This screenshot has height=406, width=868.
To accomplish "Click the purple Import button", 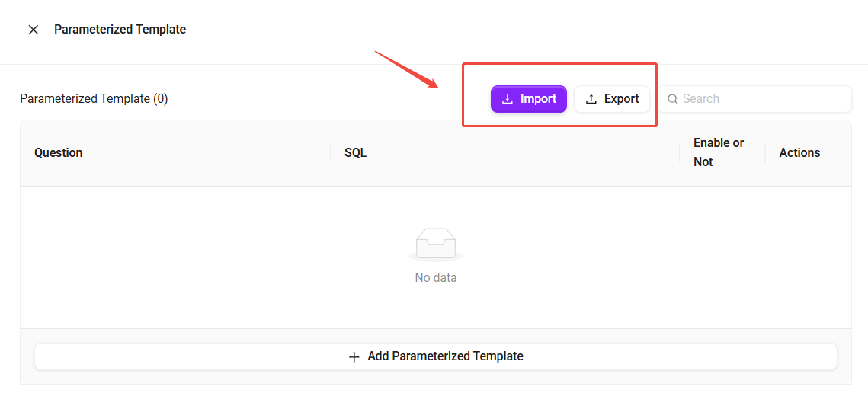I will pos(528,99).
